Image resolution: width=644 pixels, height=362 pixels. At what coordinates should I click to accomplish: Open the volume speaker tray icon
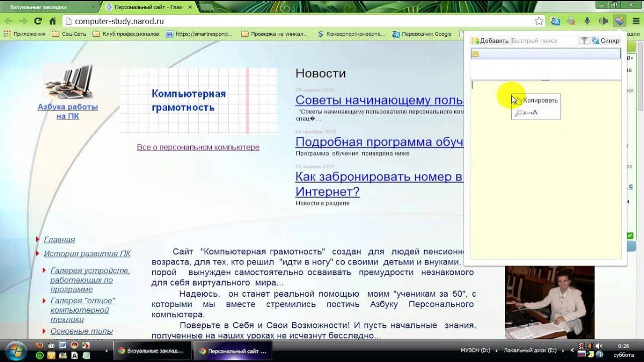pos(599,346)
